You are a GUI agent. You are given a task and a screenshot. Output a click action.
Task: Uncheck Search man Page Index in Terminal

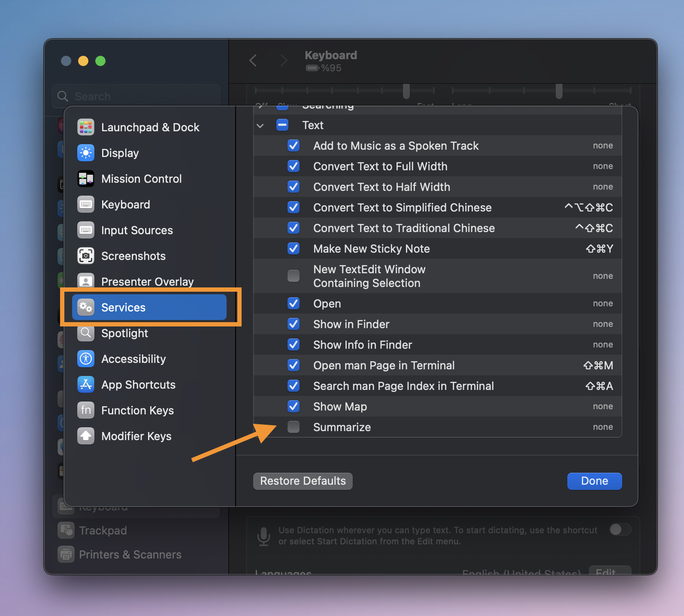point(294,386)
